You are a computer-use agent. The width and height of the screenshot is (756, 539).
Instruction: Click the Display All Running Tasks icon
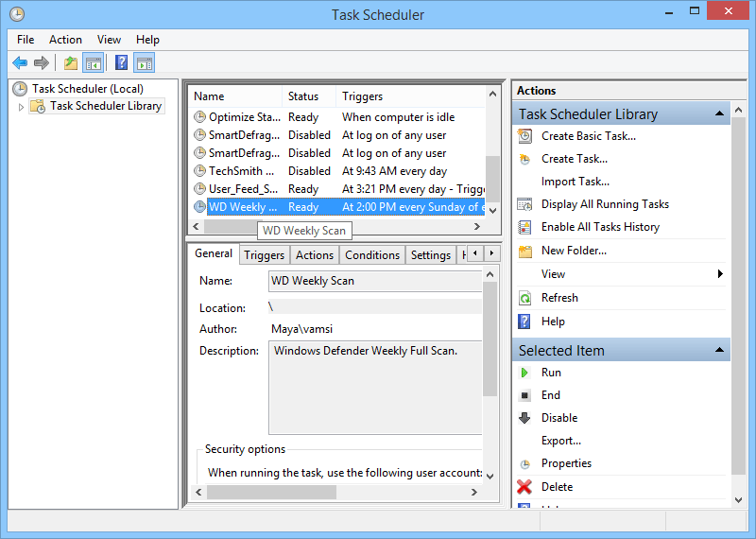pyautogui.click(x=524, y=204)
